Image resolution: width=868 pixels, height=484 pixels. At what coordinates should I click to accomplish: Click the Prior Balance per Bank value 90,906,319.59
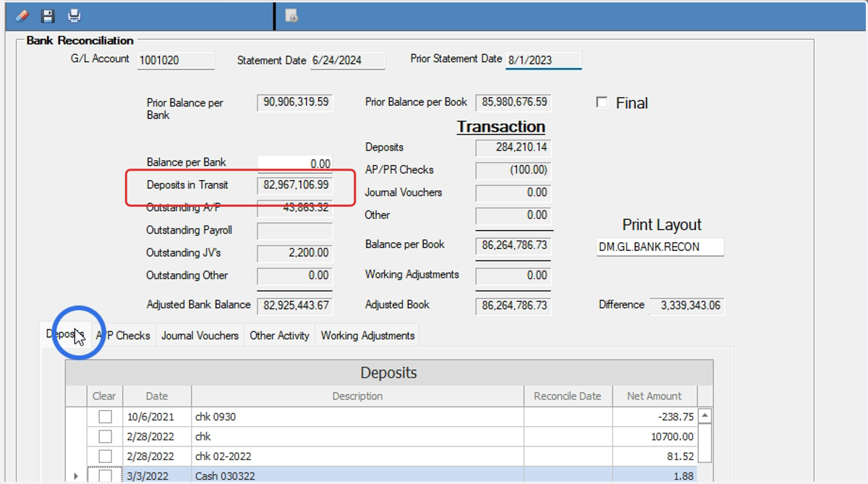[x=295, y=102]
